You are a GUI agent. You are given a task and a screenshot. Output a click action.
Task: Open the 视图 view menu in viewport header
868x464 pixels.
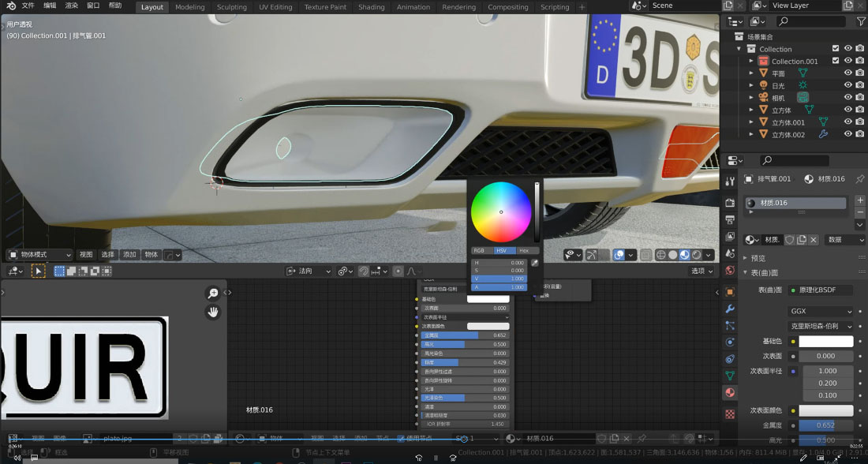86,255
